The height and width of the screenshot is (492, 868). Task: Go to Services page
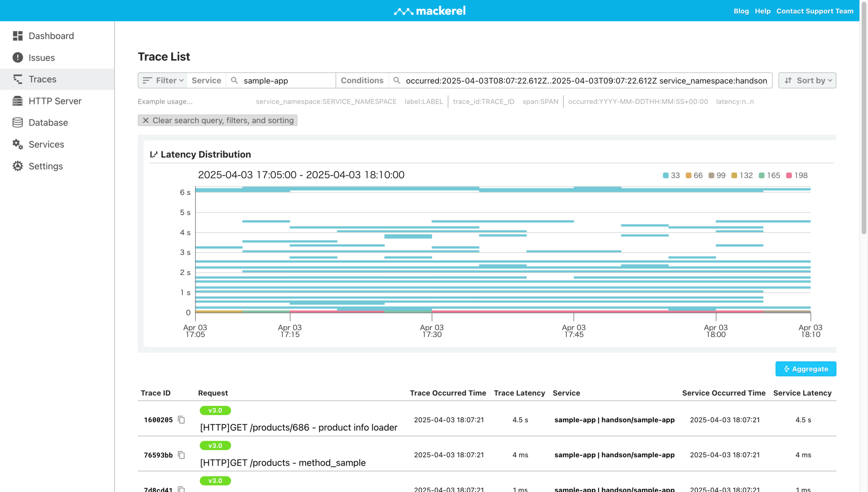click(x=46, y=144)
